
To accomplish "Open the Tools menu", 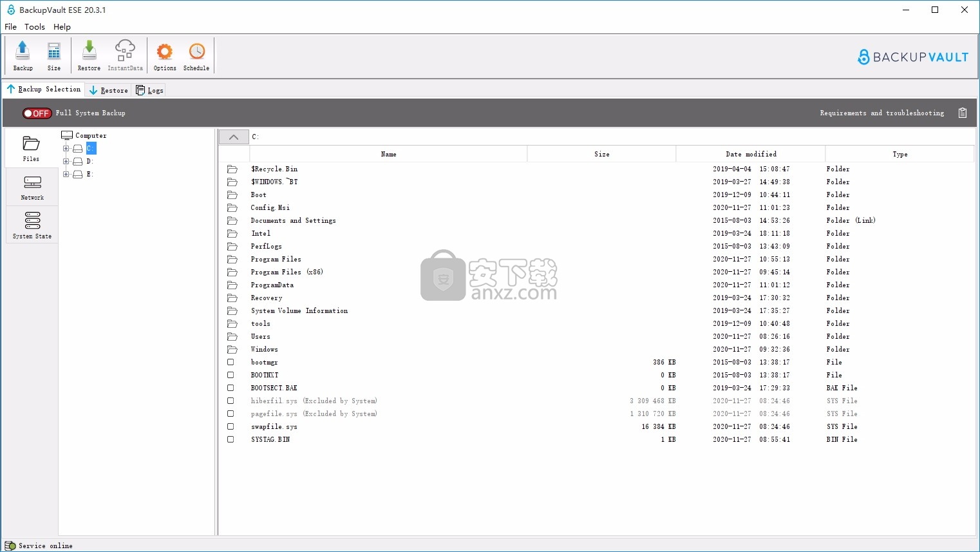I will click(35, 26).
